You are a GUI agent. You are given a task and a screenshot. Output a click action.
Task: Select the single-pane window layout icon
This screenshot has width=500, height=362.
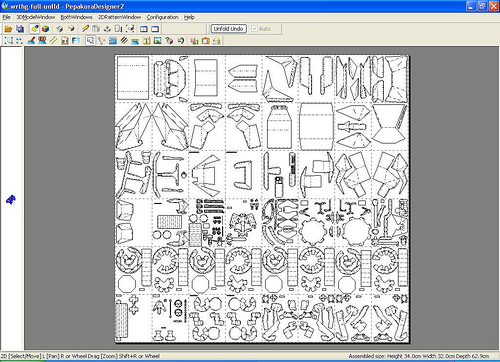point(155,29)
